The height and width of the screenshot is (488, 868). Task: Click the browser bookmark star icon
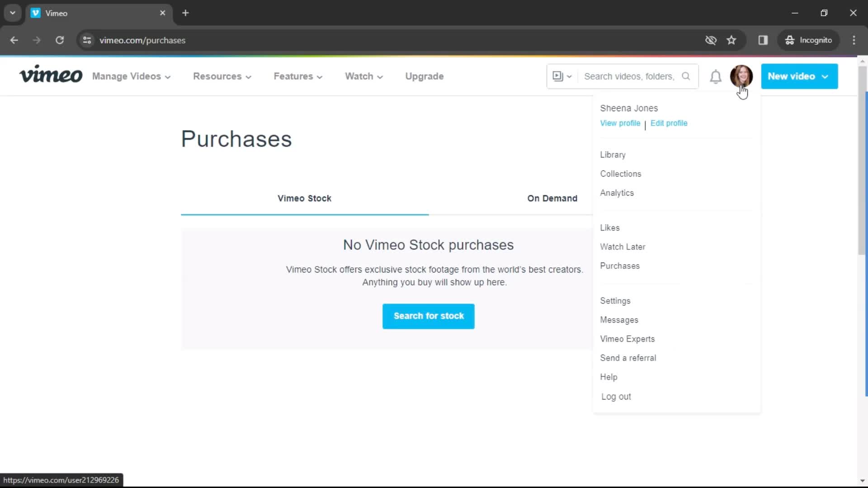[732, 40]
